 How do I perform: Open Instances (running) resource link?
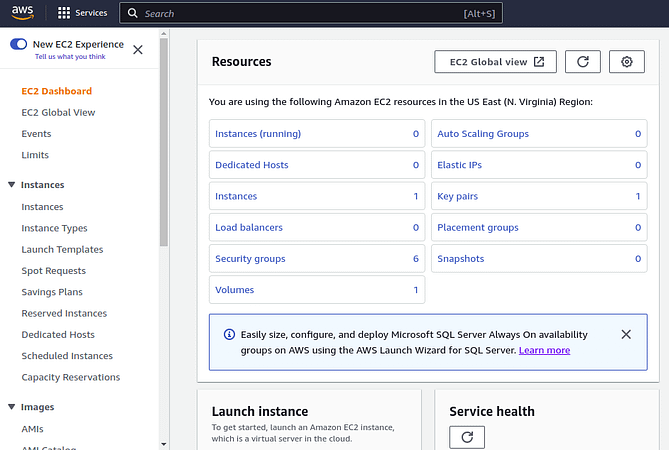pyautogui.click(x=258, y=134)
